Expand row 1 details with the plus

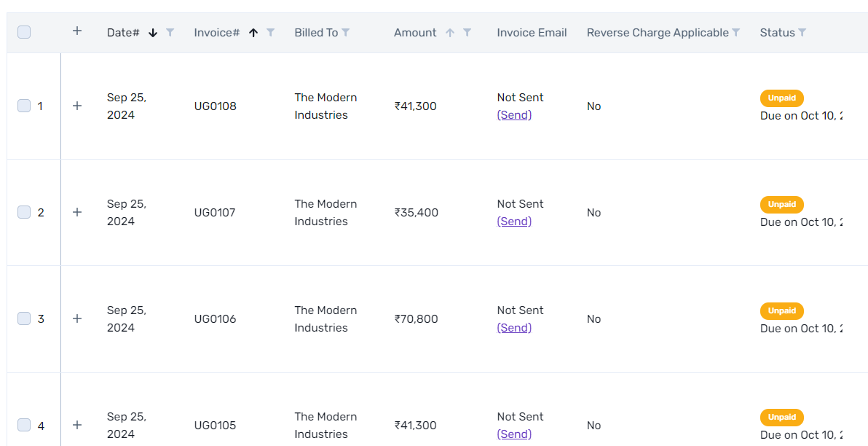coord(77,106)
